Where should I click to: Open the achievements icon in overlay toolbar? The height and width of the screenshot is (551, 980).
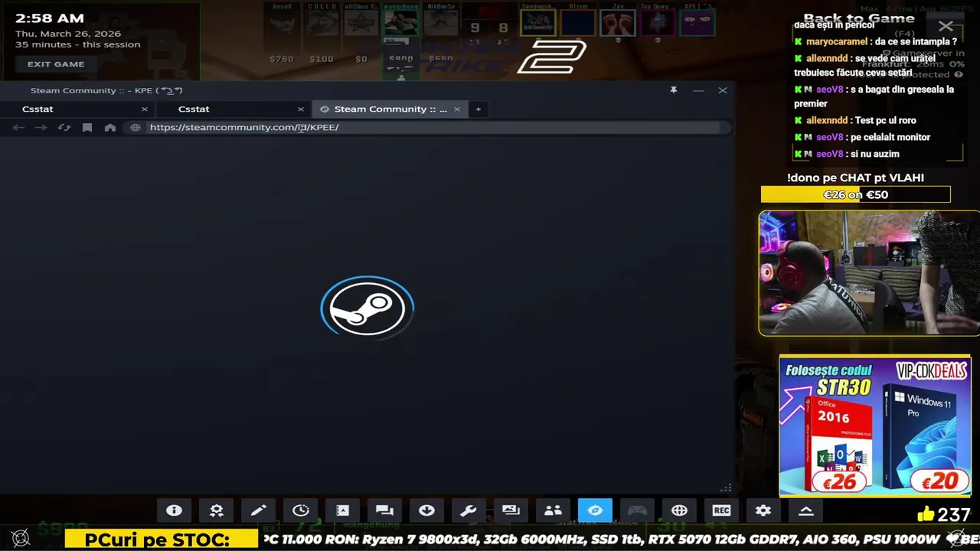point(217,510)
